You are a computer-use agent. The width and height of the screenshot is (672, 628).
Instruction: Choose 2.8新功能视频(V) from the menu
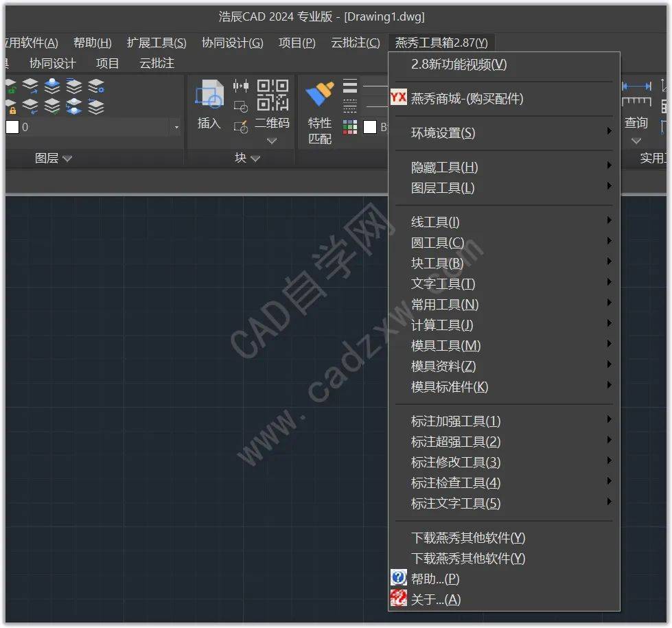(504, 65)
